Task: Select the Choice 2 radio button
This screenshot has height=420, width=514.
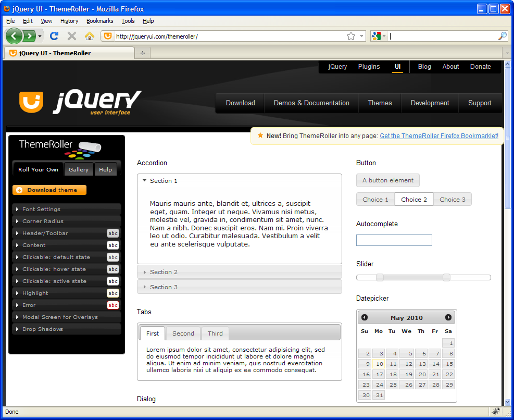Action: click(x=414, y=200)
